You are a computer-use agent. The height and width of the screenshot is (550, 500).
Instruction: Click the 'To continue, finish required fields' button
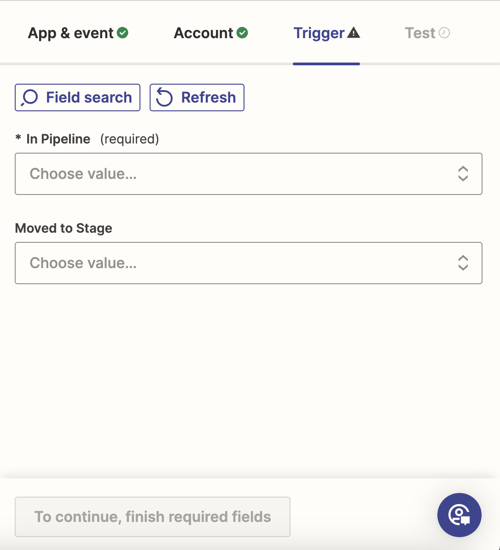tap(153, 517)
